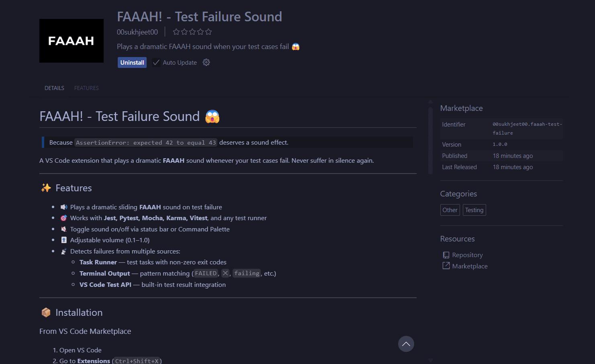
Task: Click the scrollbar up arrow
Action: [430, 102]
